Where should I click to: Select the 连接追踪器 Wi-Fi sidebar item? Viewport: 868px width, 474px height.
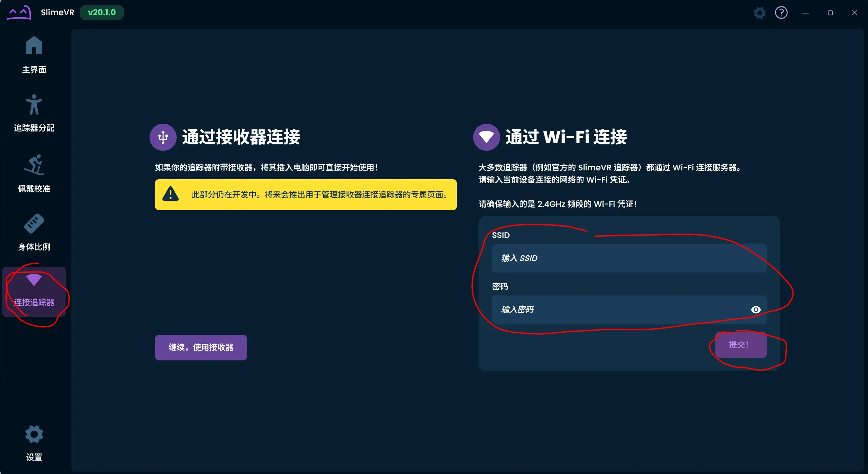click(34, 291)
